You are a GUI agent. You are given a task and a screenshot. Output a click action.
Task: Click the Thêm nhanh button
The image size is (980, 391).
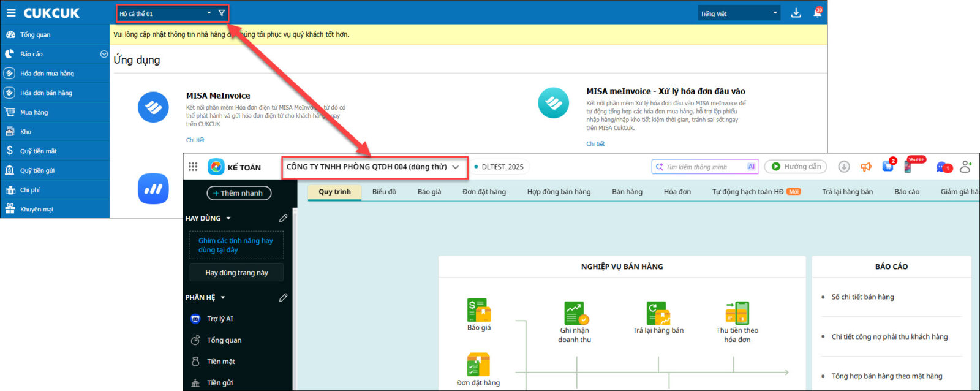(x=239, y=193)
